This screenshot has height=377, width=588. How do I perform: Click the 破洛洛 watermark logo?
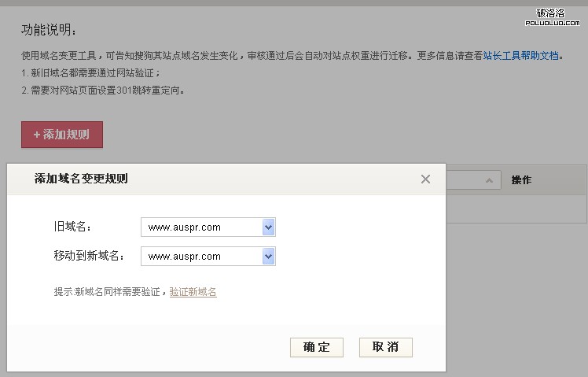(557, 17)
